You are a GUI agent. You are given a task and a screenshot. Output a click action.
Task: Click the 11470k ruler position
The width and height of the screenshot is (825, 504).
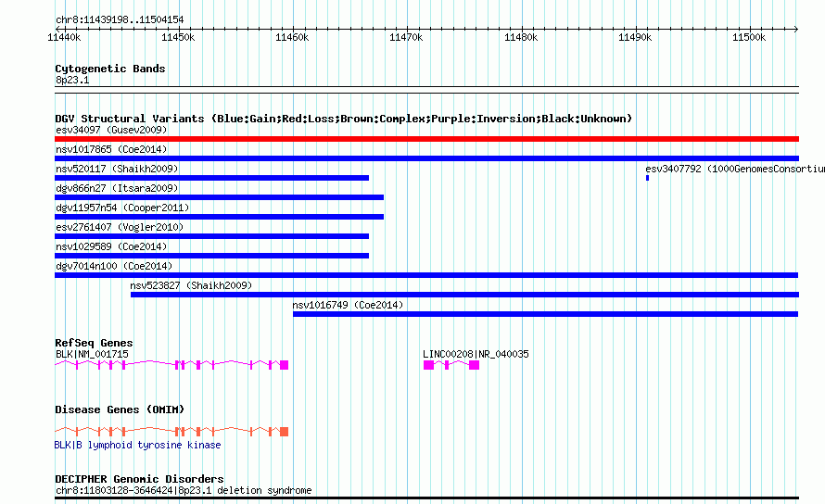point(406,37)
